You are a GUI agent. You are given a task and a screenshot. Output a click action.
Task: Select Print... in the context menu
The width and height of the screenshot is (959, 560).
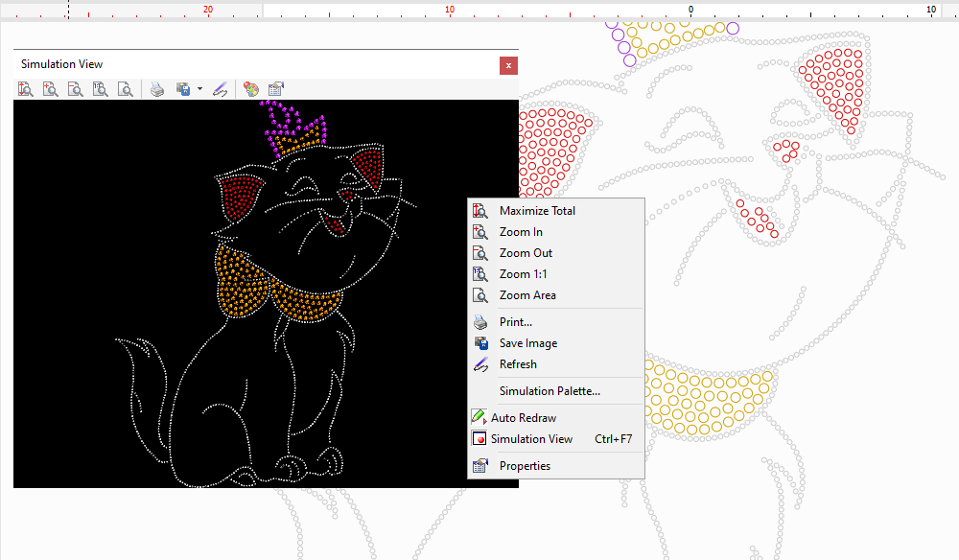(556, 322)
